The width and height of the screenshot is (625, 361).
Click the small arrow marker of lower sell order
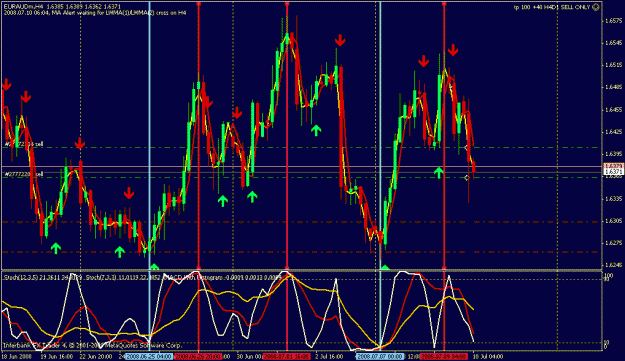click(x=466, y=178)
